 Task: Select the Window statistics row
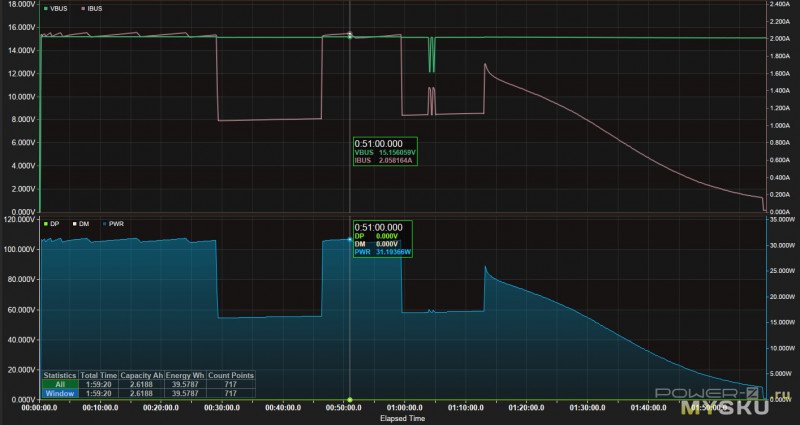click(58, 394)
